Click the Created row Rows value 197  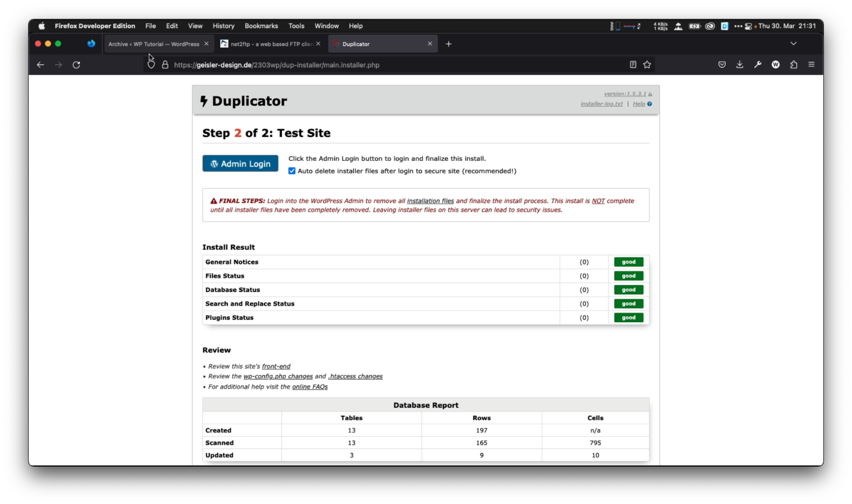(482, 430)
